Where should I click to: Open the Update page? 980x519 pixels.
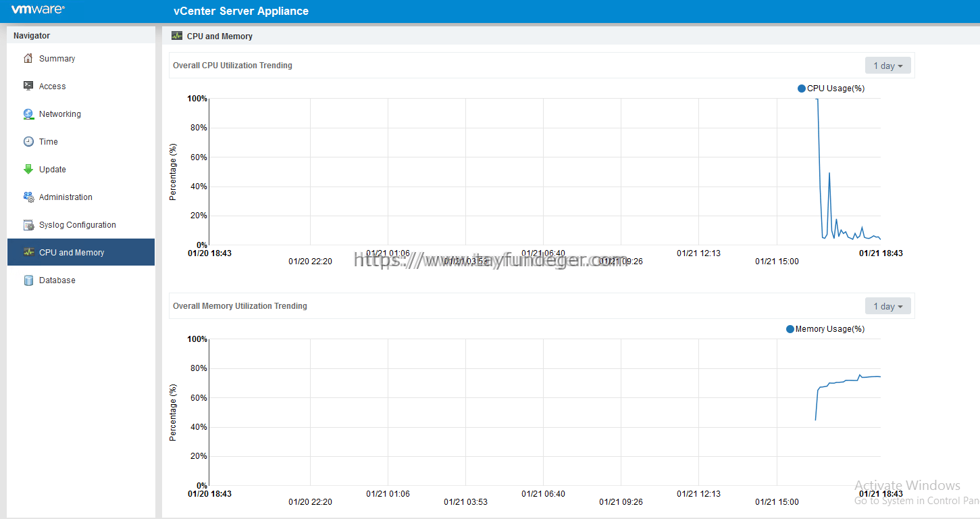coord(81,169)
